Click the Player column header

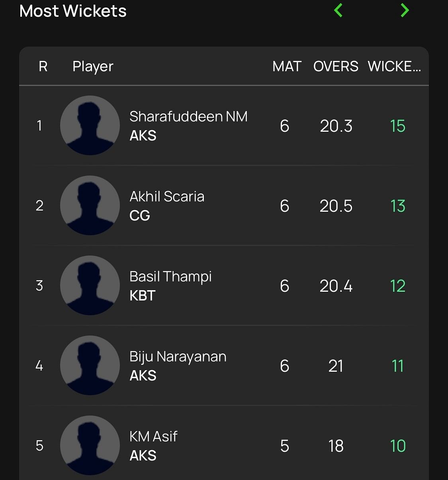pos(93,66)
